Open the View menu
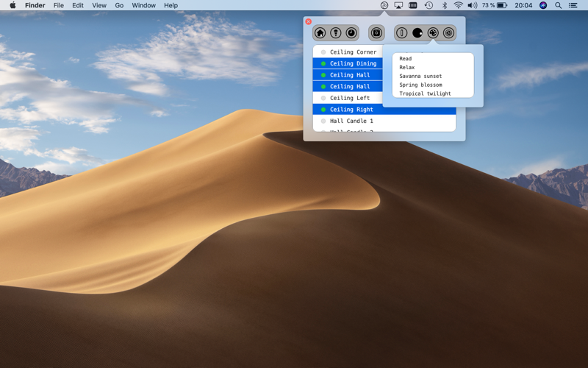The image size is (588, 368). 99,5
